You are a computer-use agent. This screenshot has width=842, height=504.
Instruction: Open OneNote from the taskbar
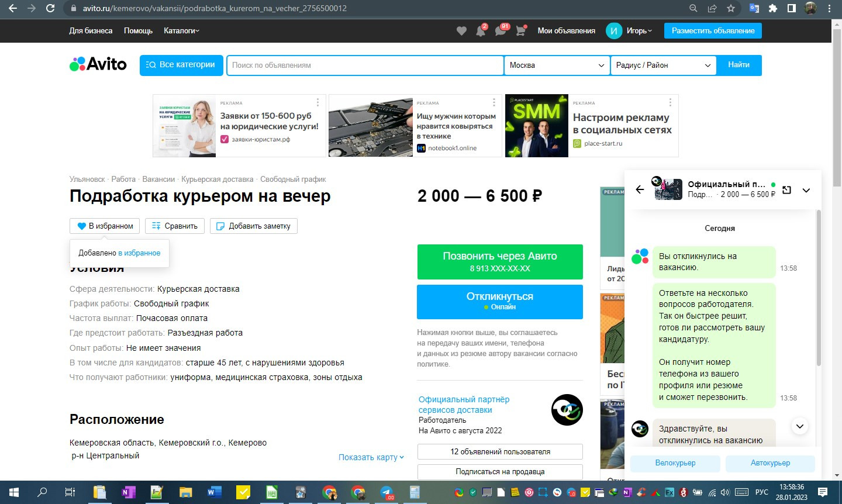coord(128,492)
